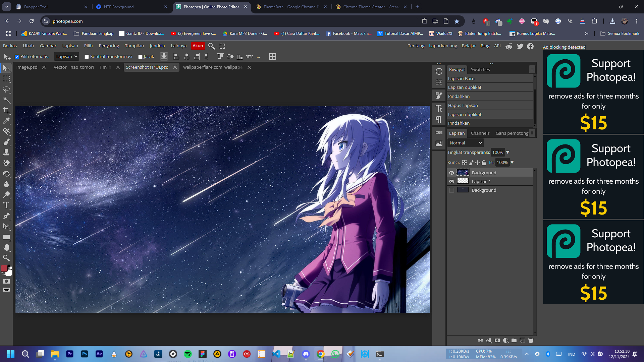This screenshot has width=644, height=362.
Task: Select the Magic Wand tool
Action: (x=6, y=100)
